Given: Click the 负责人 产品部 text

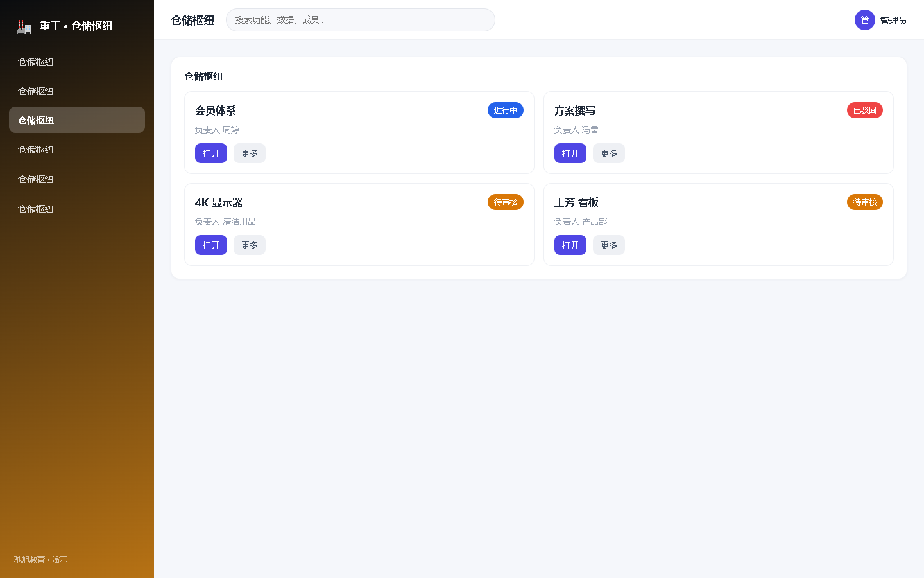Looking at the screenshot, I should (581, 222).
